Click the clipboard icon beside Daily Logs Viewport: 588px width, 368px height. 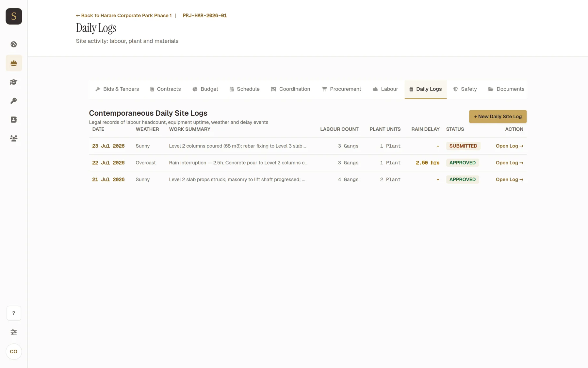point(411,89)
